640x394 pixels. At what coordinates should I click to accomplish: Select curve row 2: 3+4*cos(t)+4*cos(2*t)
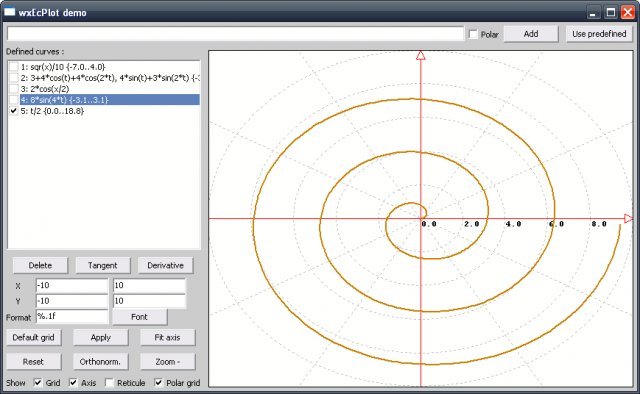pyautogui.click(x=109, y=78)
